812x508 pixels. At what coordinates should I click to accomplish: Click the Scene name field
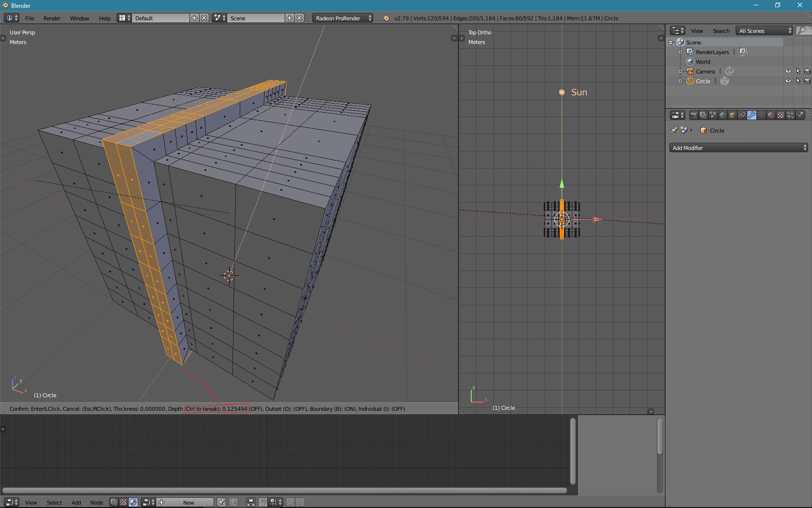[257, 18]
